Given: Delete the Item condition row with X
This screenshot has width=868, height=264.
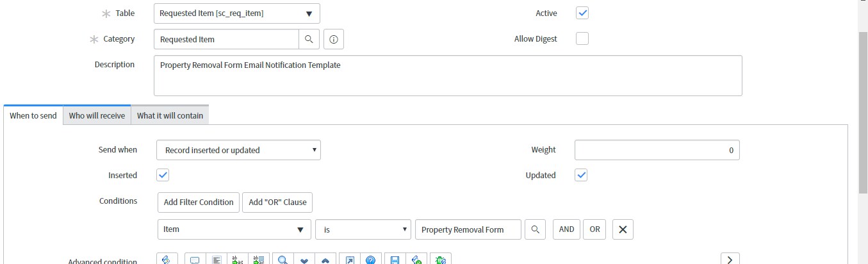Looking at the screenshot, I should point(623,229).
